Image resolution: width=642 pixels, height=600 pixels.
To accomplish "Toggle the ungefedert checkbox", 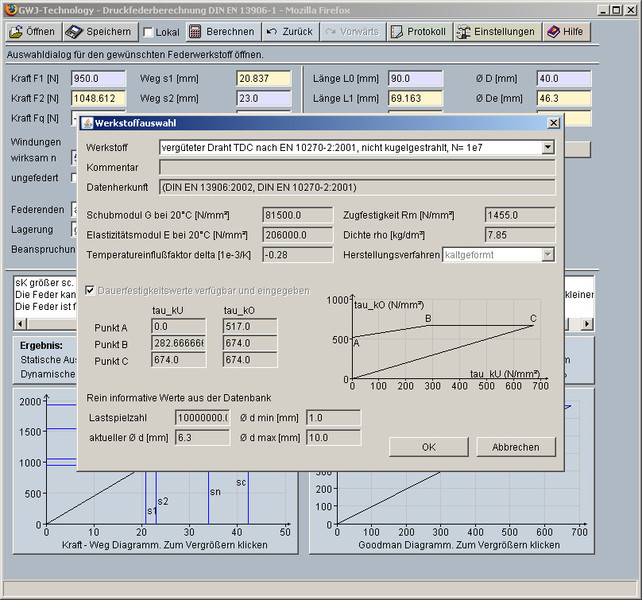I will pos(75,178).
